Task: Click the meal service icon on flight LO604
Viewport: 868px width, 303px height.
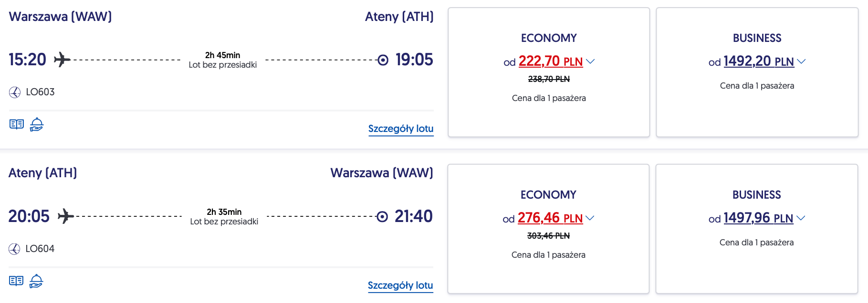Action: point(36,281)
